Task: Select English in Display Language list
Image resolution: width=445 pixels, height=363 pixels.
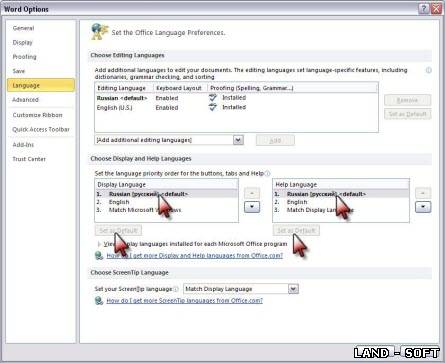Action: pyautogui.click(x=167, y=202)
